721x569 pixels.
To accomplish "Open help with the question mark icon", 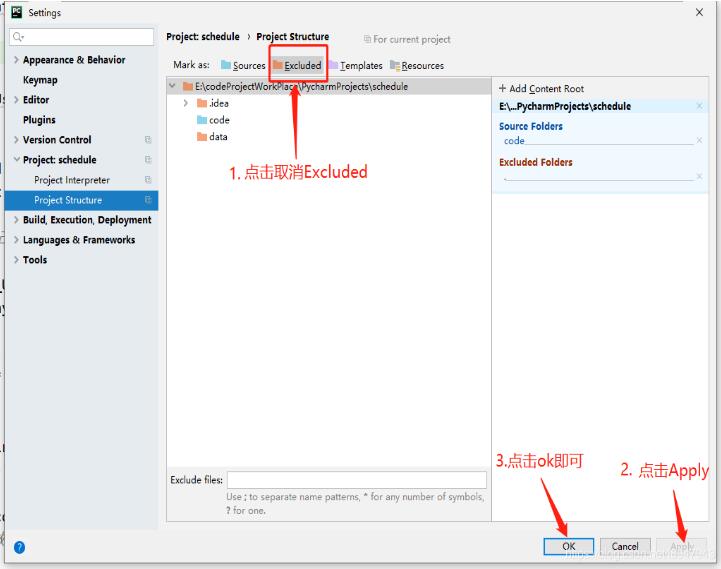I will click(19, 547).
